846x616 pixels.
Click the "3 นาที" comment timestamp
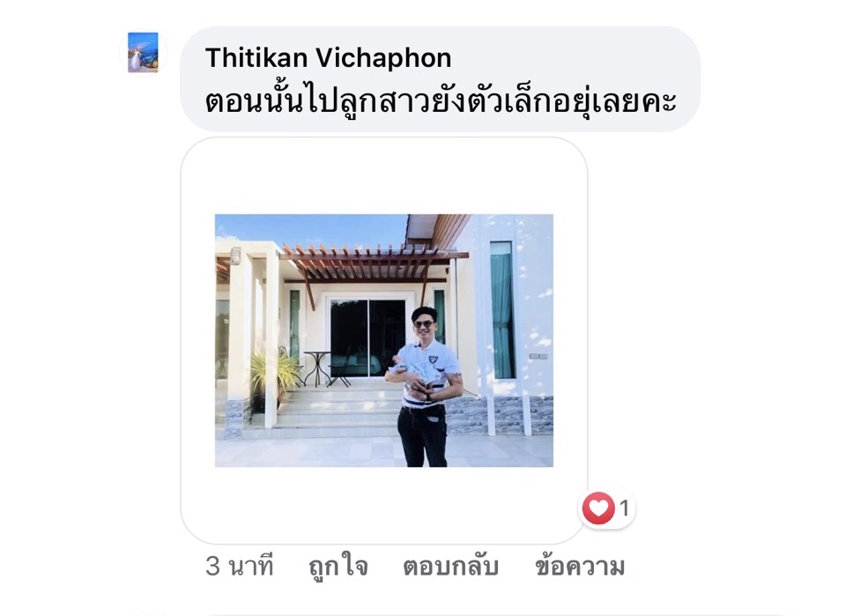(240, 567)
